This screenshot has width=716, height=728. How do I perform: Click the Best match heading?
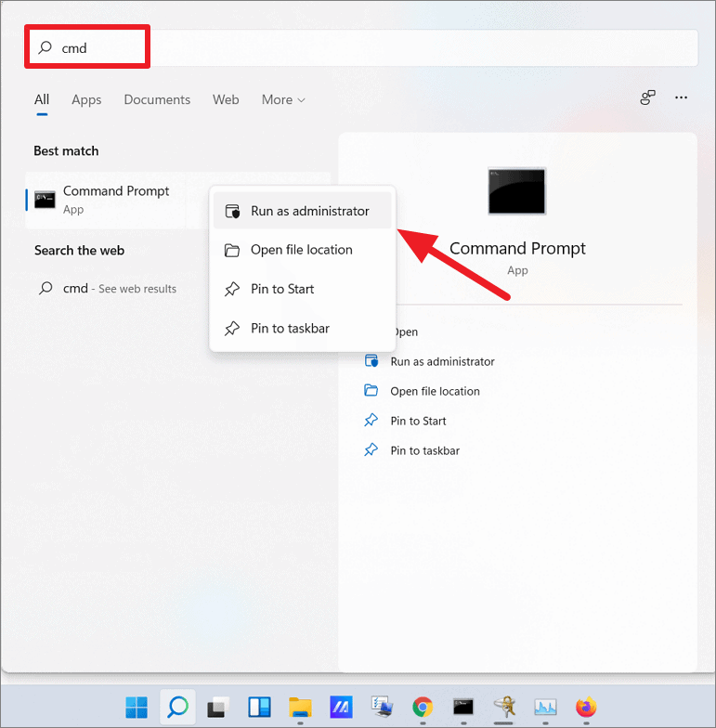click(x=66, y=150)
